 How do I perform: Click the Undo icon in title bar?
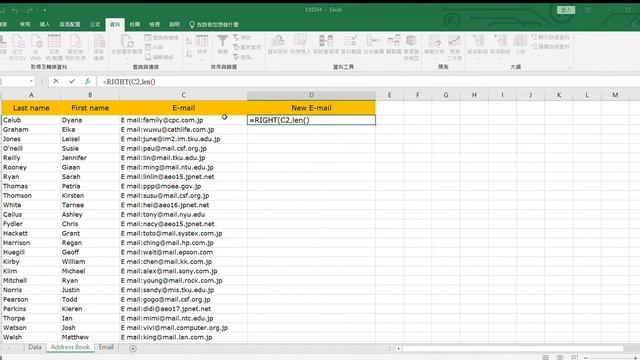15,10
